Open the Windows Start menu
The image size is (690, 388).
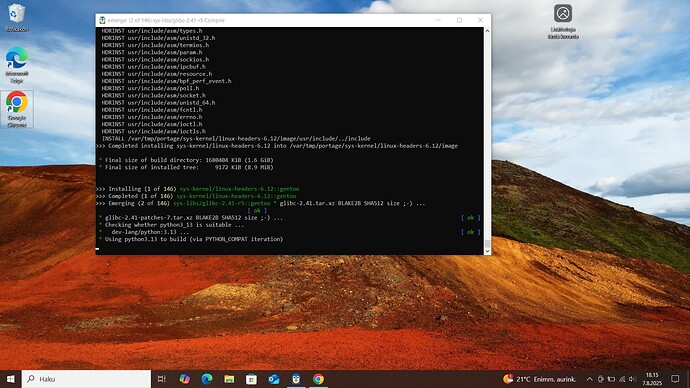[x=11, y=379]
